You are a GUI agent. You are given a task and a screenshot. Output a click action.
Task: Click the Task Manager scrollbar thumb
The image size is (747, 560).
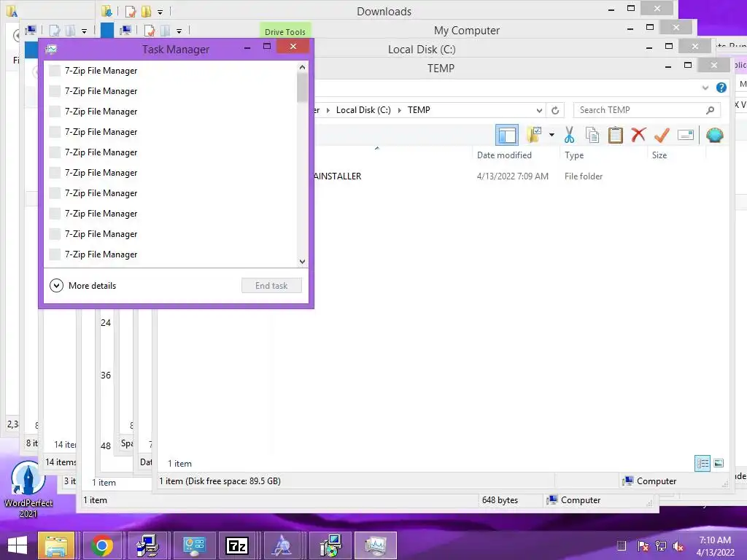pyautogui.click(x=302, y=87)
